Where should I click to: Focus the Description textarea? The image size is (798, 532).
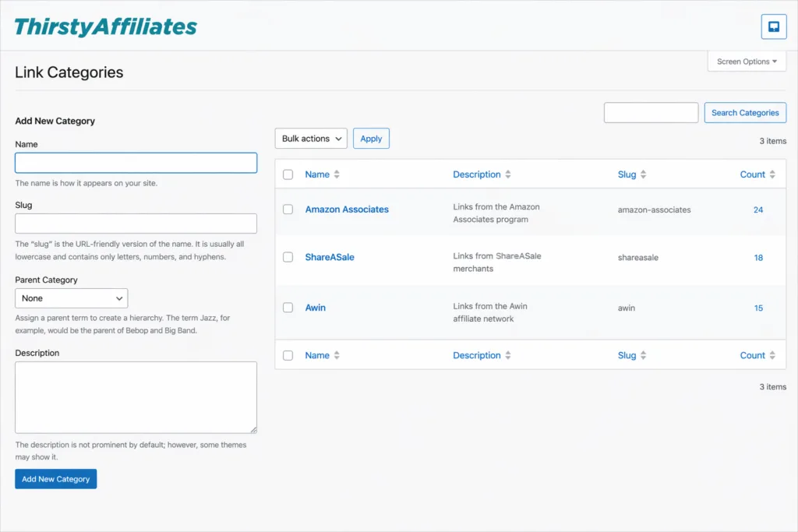click(x=136, y=398)
